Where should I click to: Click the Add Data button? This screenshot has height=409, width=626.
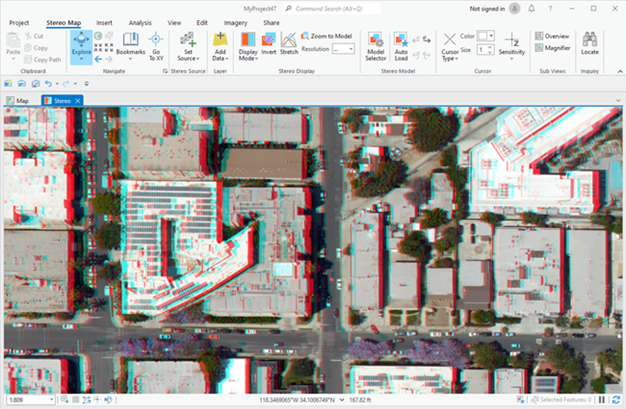(x=219, y=45)
